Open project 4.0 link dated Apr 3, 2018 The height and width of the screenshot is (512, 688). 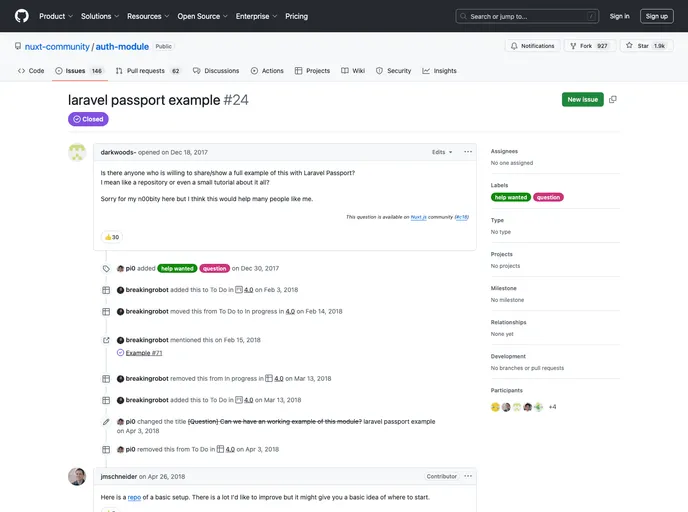pyautogui.click(x=230, y=449)
